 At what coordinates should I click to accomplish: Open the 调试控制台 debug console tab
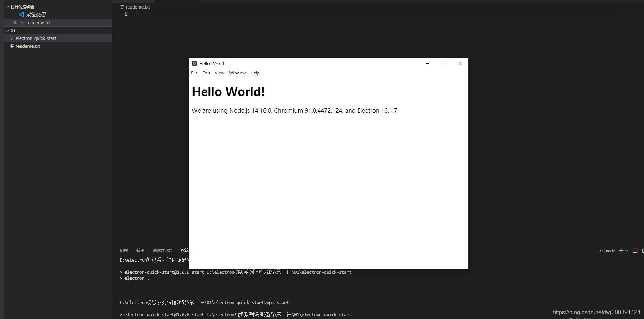pyautogui.click(x=163, y=251)
